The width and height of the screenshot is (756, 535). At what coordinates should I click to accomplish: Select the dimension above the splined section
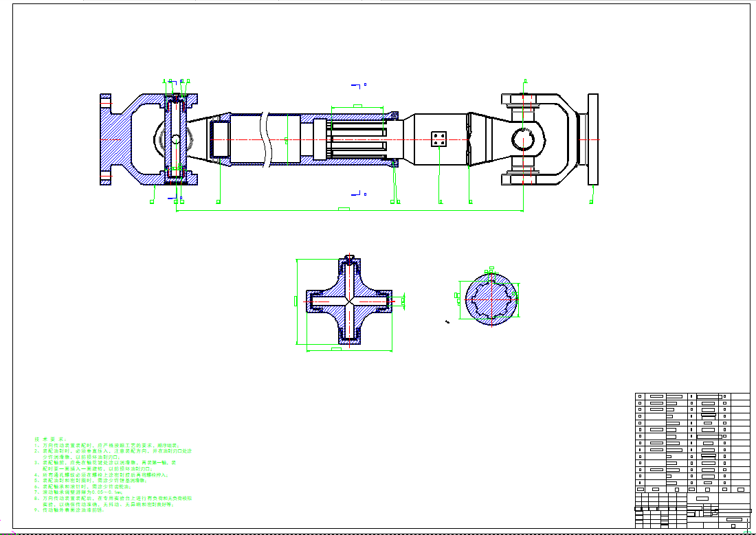click(x=357, y=106)
